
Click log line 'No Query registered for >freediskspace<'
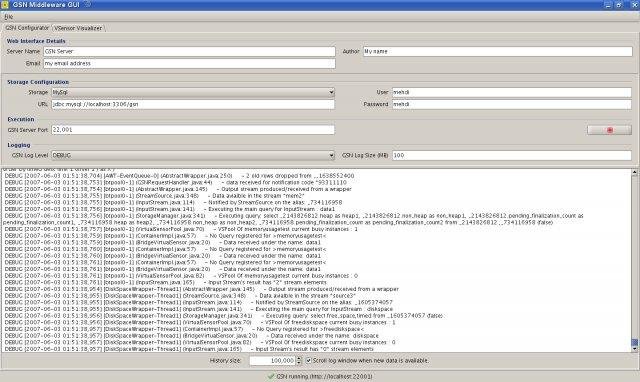click(184, 329)
